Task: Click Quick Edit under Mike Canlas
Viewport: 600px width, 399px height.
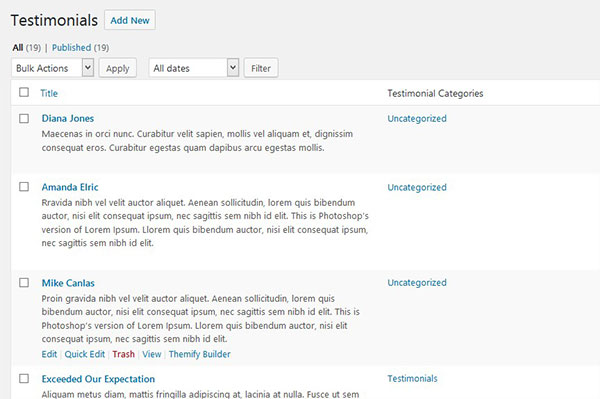Action: [85, 354]
